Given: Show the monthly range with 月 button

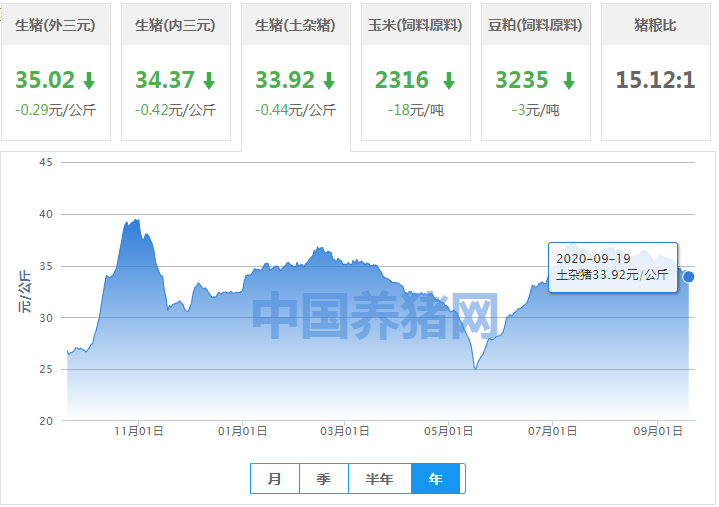Looking at the screenshot, I should (x=275, y=479).
